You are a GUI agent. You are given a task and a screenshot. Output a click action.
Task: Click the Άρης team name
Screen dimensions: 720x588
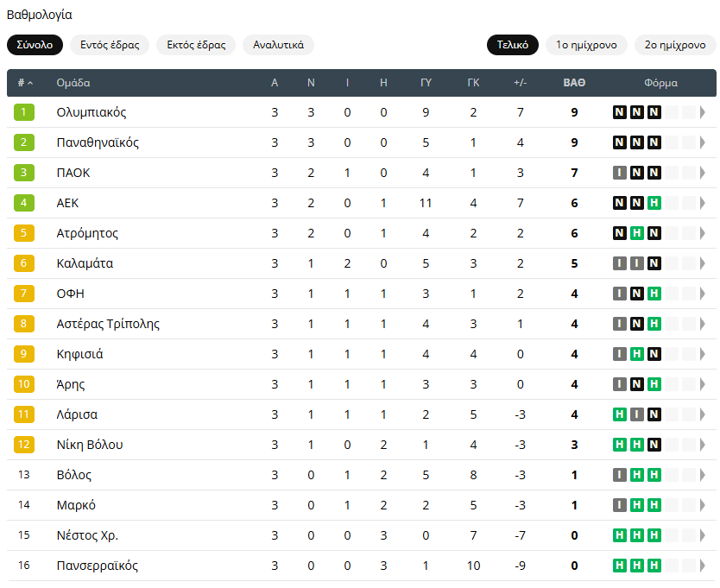[71, 384]
